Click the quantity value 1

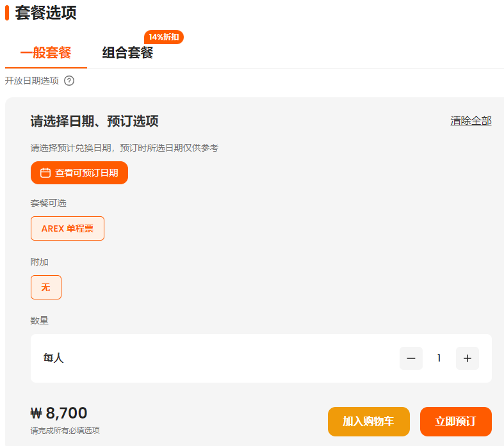click(439, 358)
